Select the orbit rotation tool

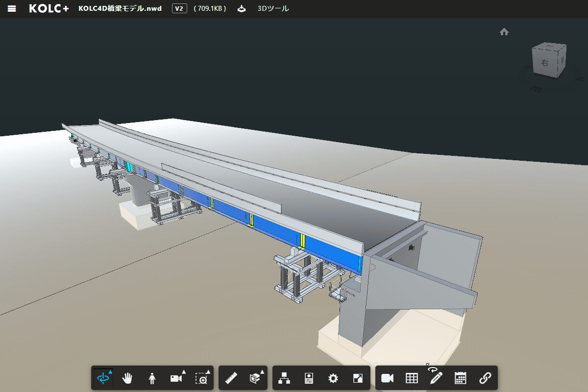point(103,378)
